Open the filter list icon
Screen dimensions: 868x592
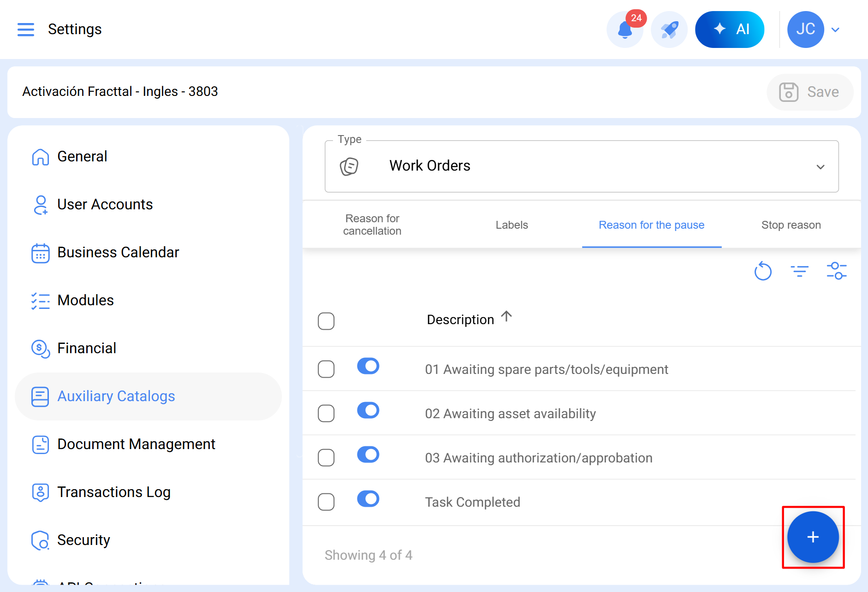[799, 271]
